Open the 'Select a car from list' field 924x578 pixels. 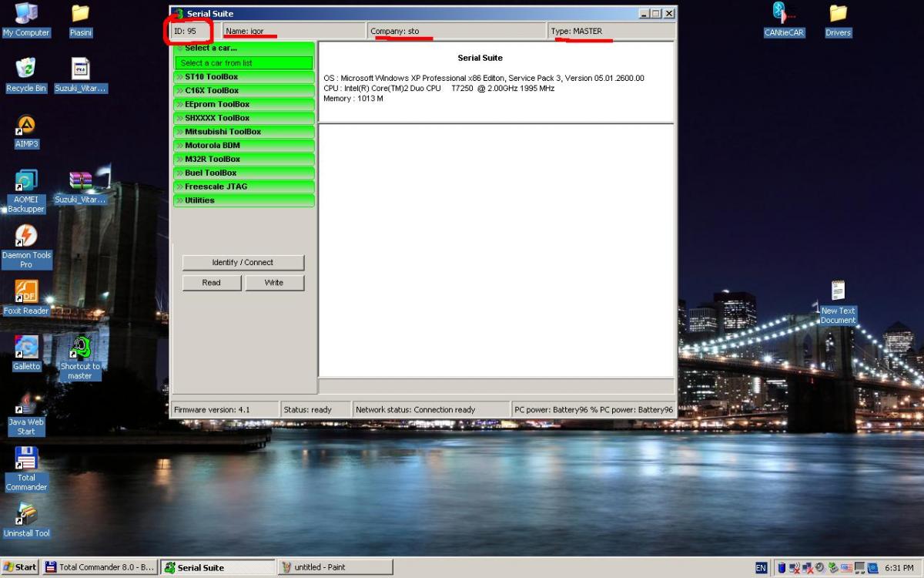(244, 63)
